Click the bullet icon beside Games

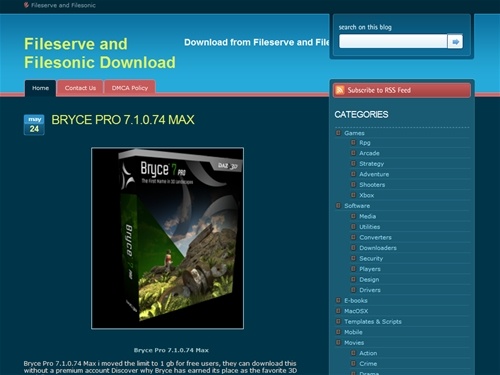(338, 133)
